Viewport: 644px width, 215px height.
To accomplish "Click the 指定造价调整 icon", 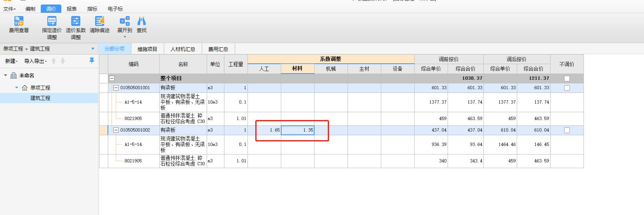I will 52,21.
